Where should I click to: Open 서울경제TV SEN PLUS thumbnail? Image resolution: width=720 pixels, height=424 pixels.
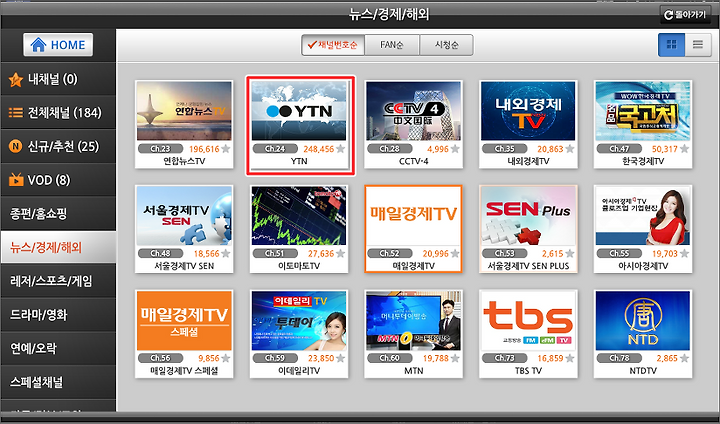tap(528, 215)
